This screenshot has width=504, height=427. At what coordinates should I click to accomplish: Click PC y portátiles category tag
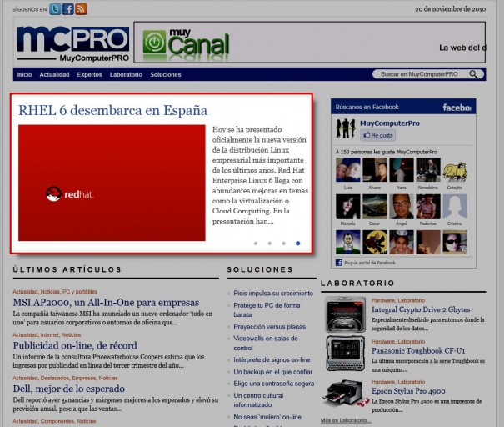80,292
